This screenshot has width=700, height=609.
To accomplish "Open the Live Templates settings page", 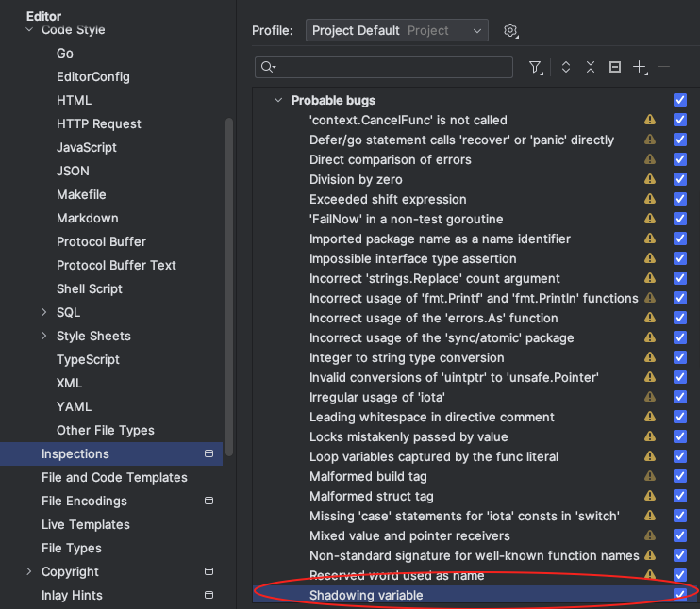I will pyautogui.click(x=86, y=525).
